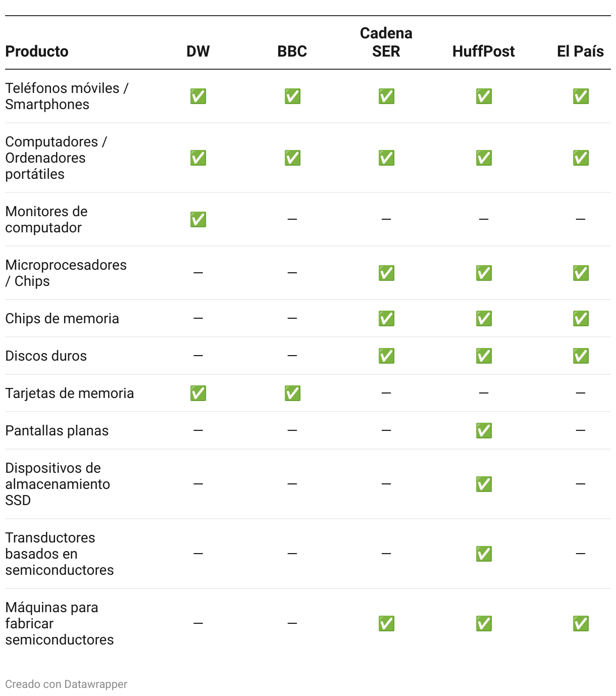Click the Cadena SER column header
Image resolution: width=616 pixels, height=696 pixels.
[x=386, y=42]
